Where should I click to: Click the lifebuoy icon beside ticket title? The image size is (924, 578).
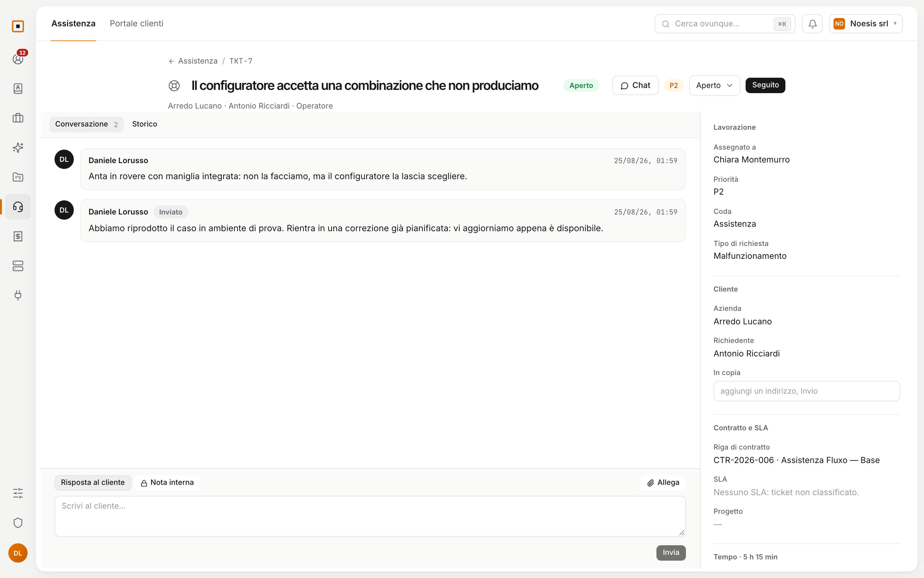(174, 86)
